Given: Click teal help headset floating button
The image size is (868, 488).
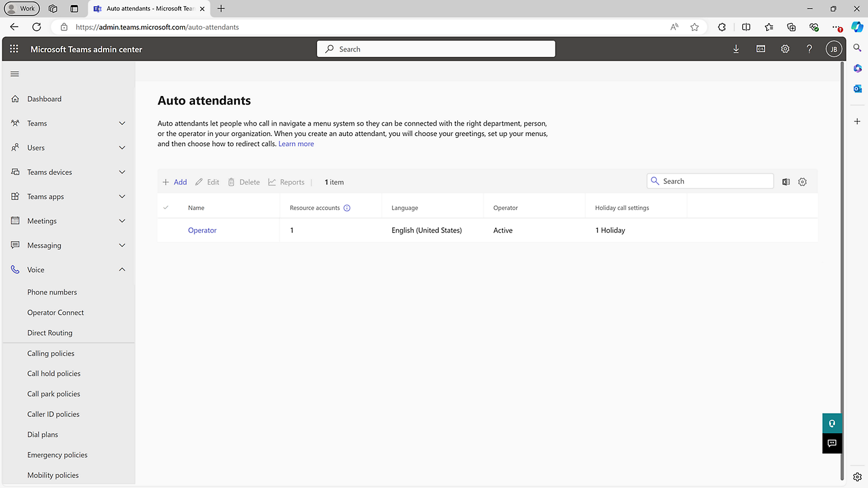Looking at the screenshot, I should point(832,423).
